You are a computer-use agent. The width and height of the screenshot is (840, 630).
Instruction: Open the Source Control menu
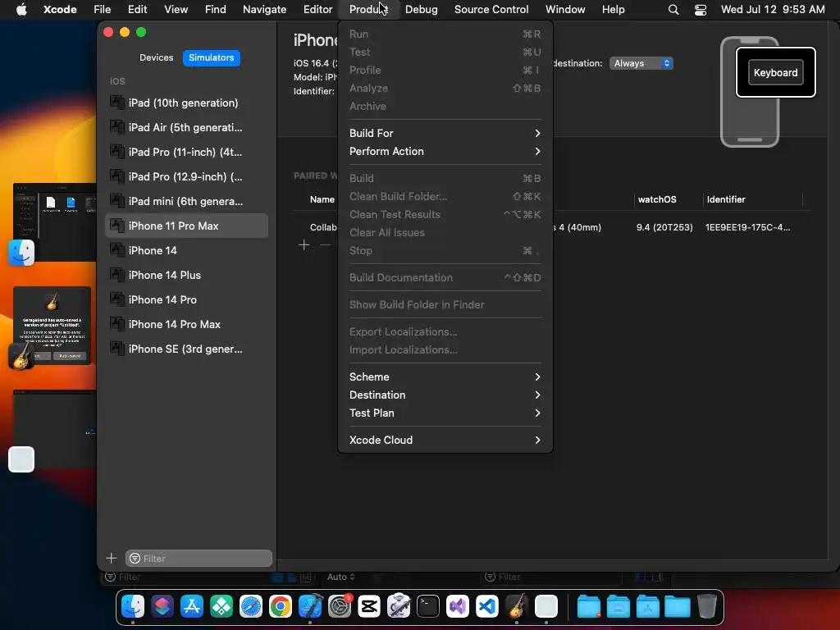click(491, 10)
